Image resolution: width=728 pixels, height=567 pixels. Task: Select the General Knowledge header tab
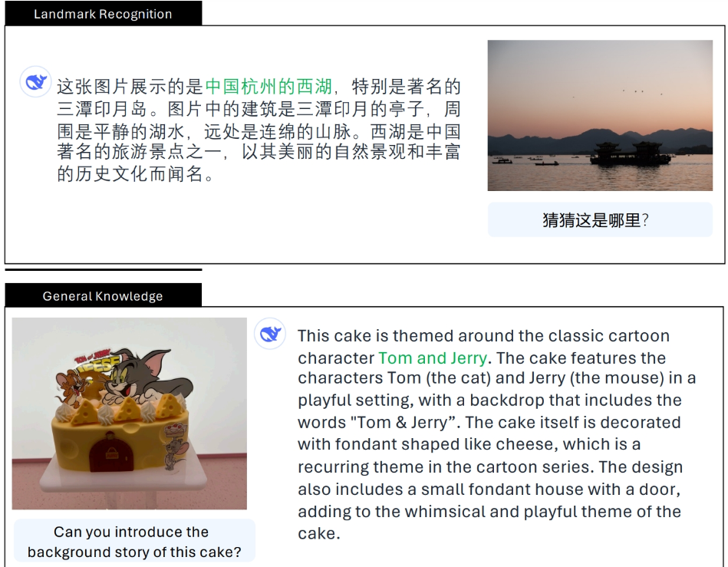(x=103, y=295)
